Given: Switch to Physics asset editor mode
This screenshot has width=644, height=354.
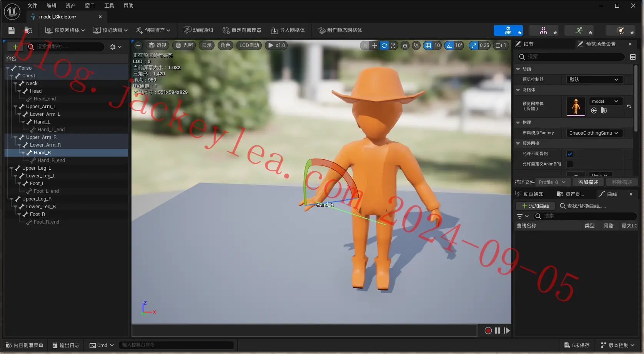Looking at the screenshot, I should [x=621, y=30].
